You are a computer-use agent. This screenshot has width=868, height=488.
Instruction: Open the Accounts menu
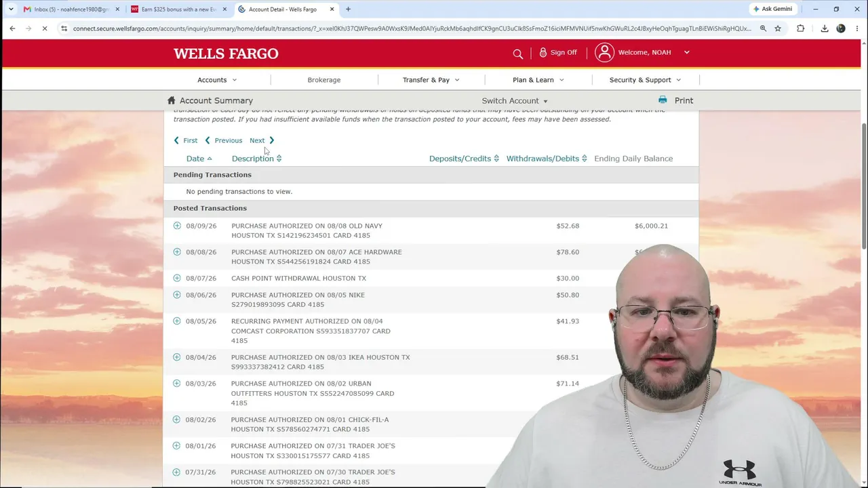(217, 80)
